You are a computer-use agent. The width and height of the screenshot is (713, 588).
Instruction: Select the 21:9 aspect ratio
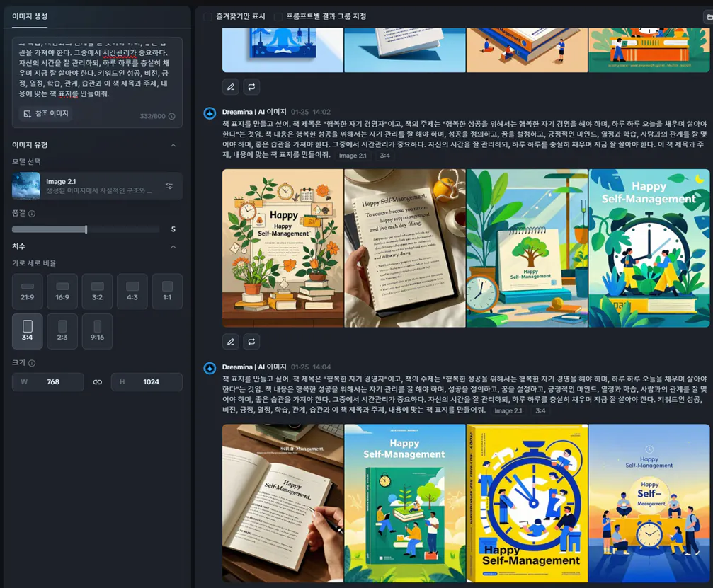tap(28, 292)
